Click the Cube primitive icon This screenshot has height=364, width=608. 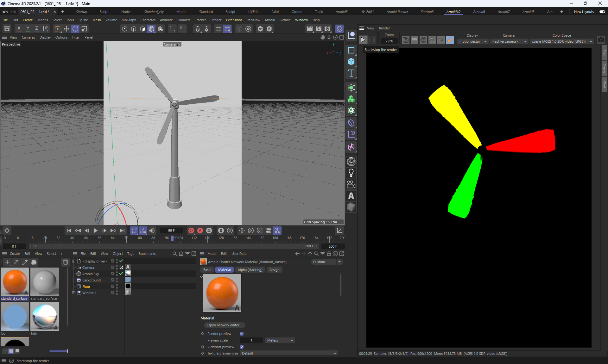point(351,62)
